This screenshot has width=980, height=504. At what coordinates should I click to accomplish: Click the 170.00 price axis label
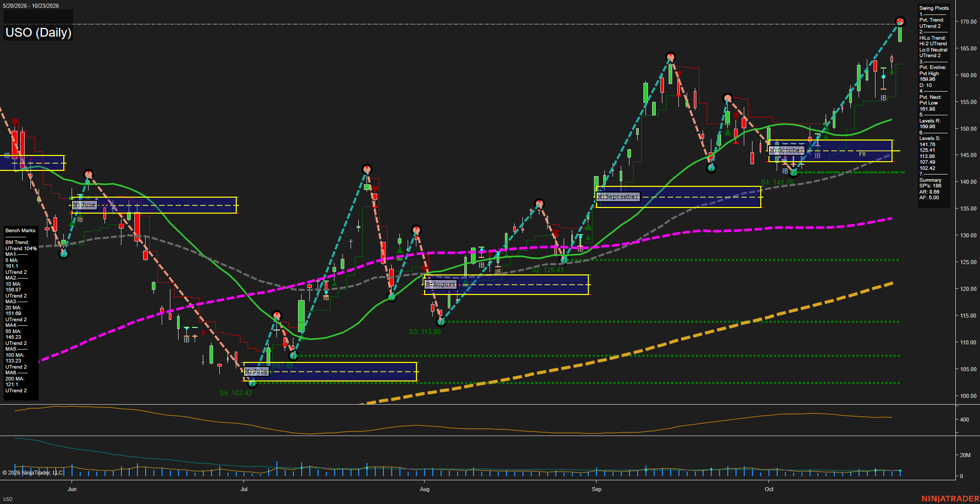[968, 22]
